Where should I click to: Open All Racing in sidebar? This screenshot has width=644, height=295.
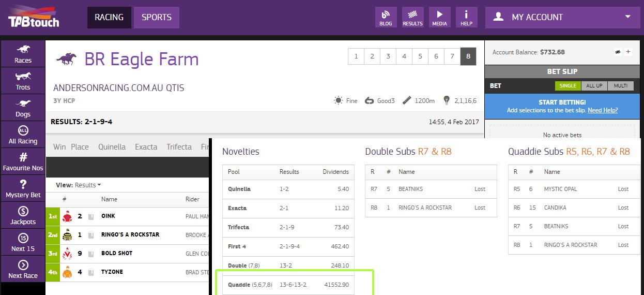(x=23, y=135)
